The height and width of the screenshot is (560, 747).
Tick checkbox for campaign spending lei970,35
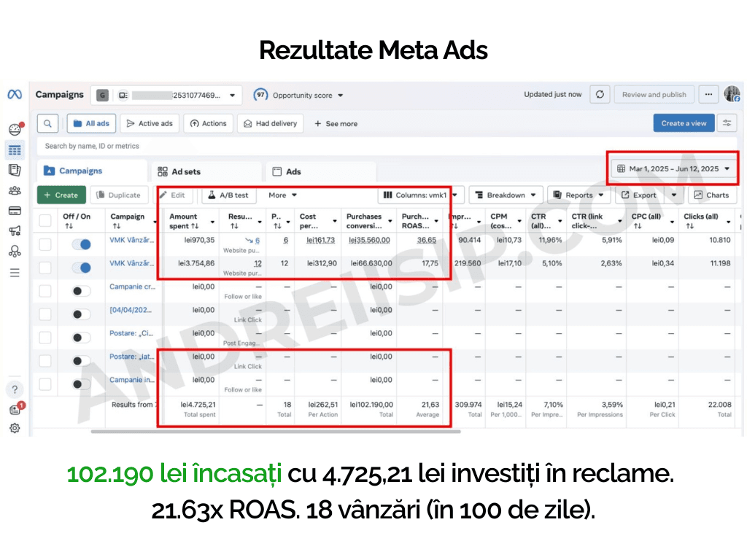(45, 244)
